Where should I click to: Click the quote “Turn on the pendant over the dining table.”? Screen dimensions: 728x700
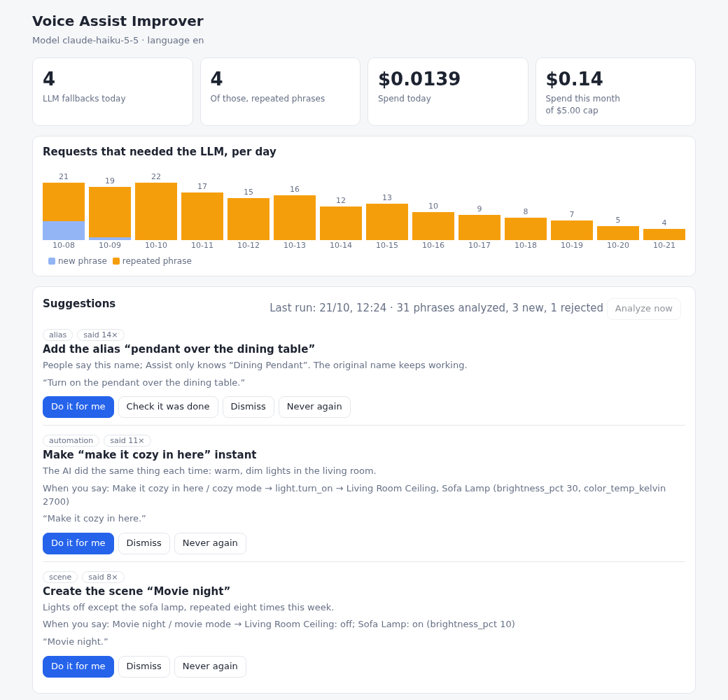click(x=144, y=382)
